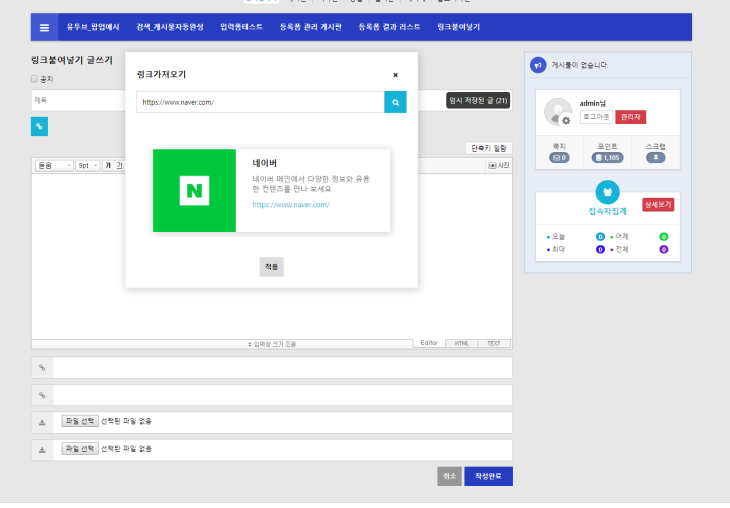
Task: Switch to the TEXT editor tab
Action: [x=494, y=343]
